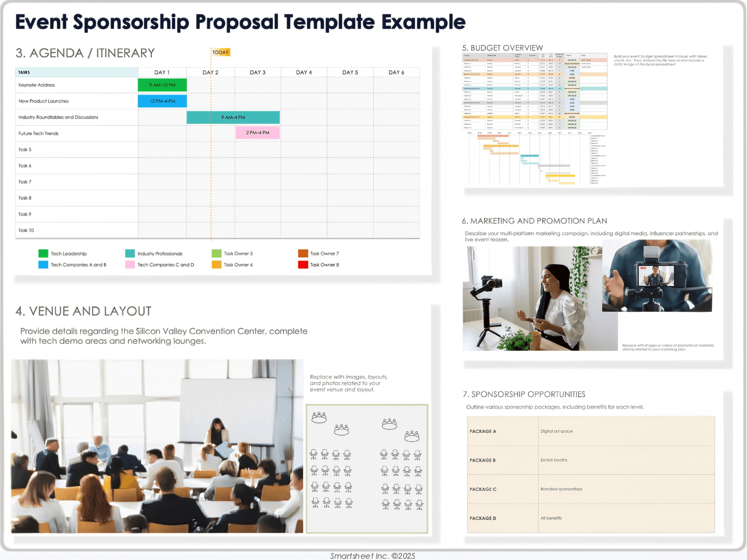The image size is (747, 560).
Task: Click the 5. Budget Overview heading
Action: click(x=502, y=48)
